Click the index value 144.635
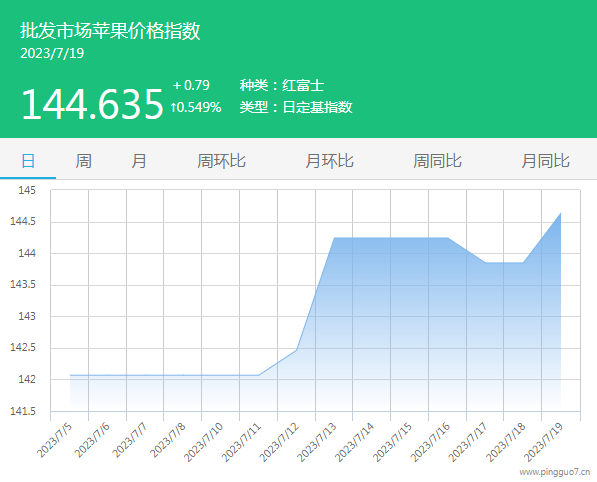597x482 pixels. pyautogui.click(x=93, y=104)
